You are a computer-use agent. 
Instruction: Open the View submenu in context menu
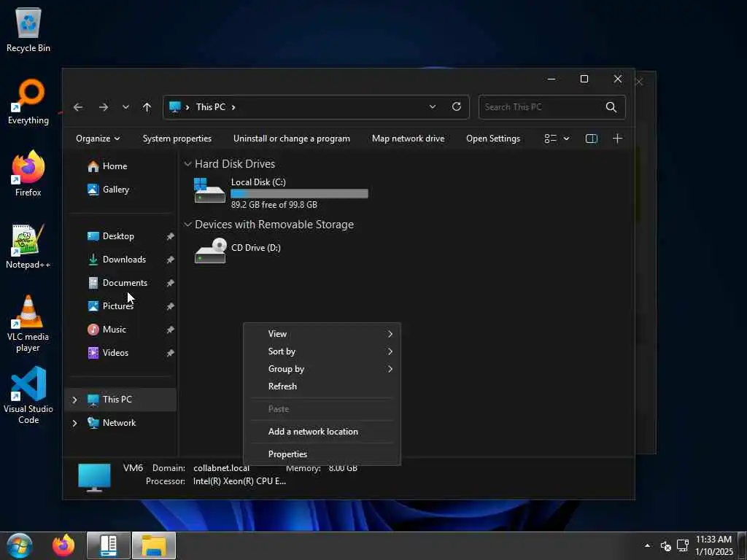click(322, 334)
